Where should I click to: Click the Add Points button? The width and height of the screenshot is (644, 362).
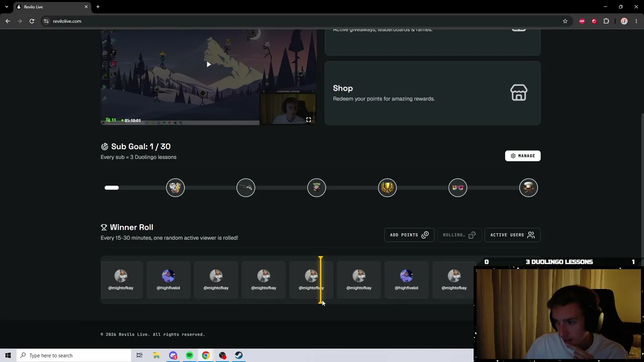point(409,235)
